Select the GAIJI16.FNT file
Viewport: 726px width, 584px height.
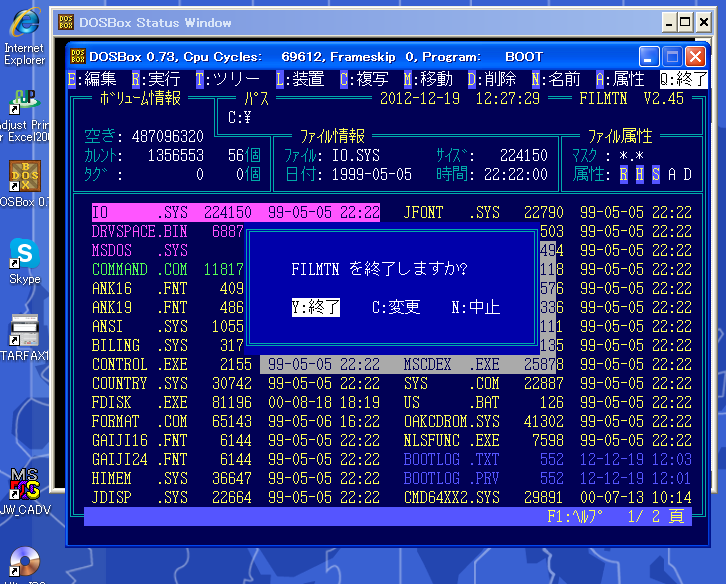[x=236, y=440]
